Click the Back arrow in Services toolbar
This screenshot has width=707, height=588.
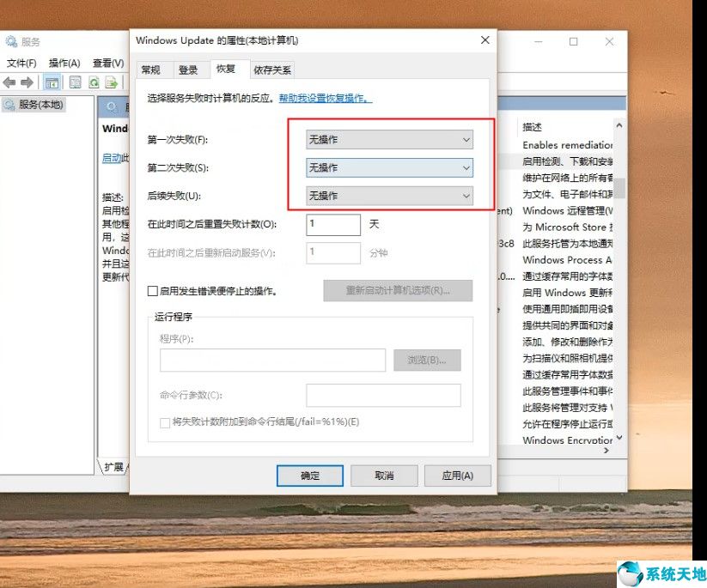pos(9,82)
